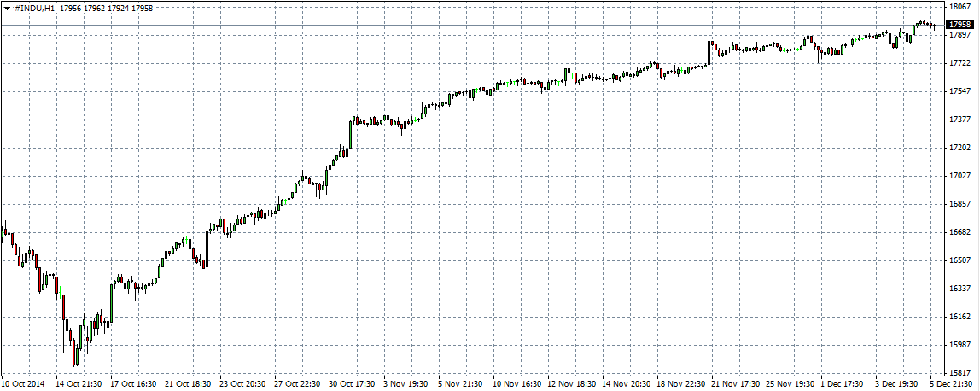
Task: Open the dropdown arrow beside #INDU,H1
Action: [8, 8]
